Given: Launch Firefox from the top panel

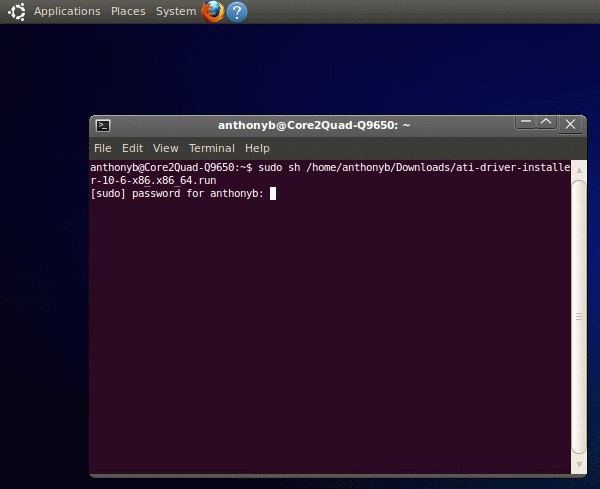Looking at the screenshot, I should (x=213, y=11).
